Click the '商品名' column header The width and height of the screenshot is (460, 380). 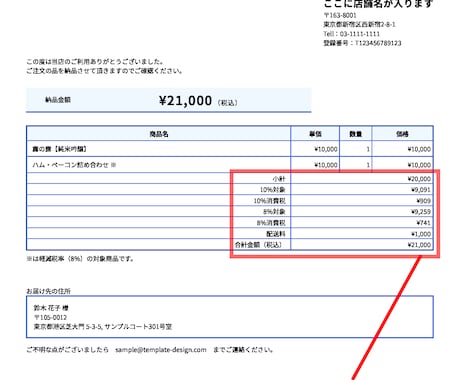[159, 134]
